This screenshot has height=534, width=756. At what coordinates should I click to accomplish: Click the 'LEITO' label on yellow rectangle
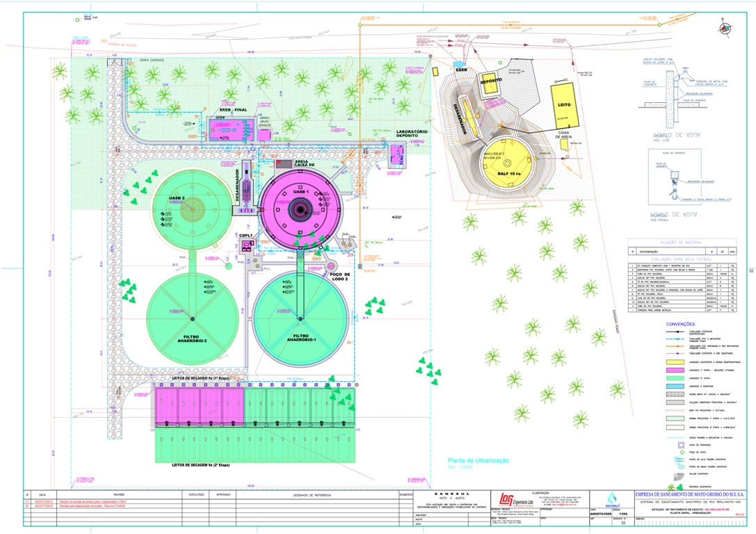[x=564, y=104]
